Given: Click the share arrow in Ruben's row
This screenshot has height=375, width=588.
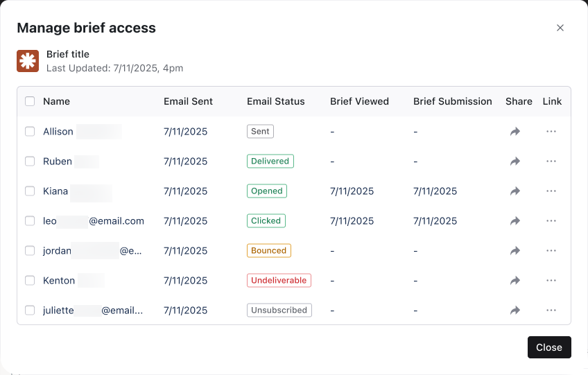Looking at the screenshot, I should [514, 161].
